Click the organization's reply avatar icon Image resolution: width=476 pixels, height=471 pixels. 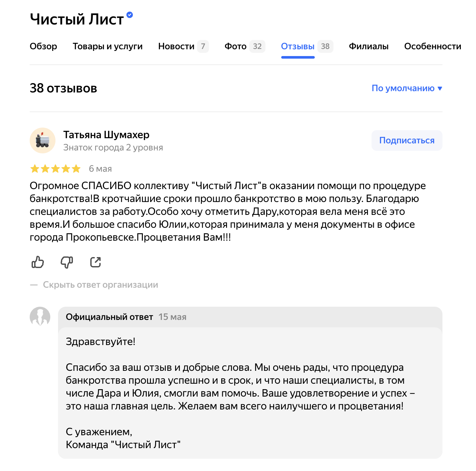click(40, 316)
